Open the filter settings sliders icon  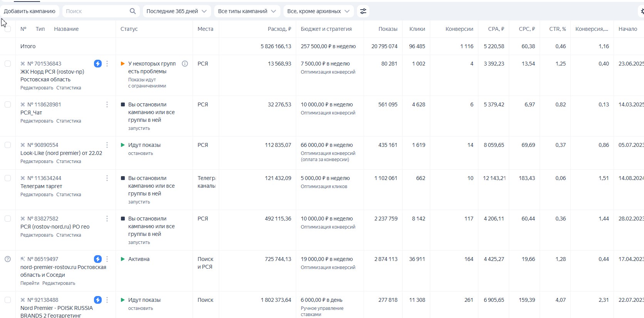pyautogui.click(x=363, y=11)
